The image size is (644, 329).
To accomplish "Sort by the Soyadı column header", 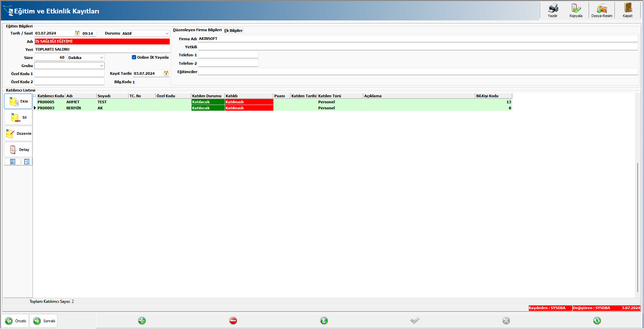I will [112, 96].
